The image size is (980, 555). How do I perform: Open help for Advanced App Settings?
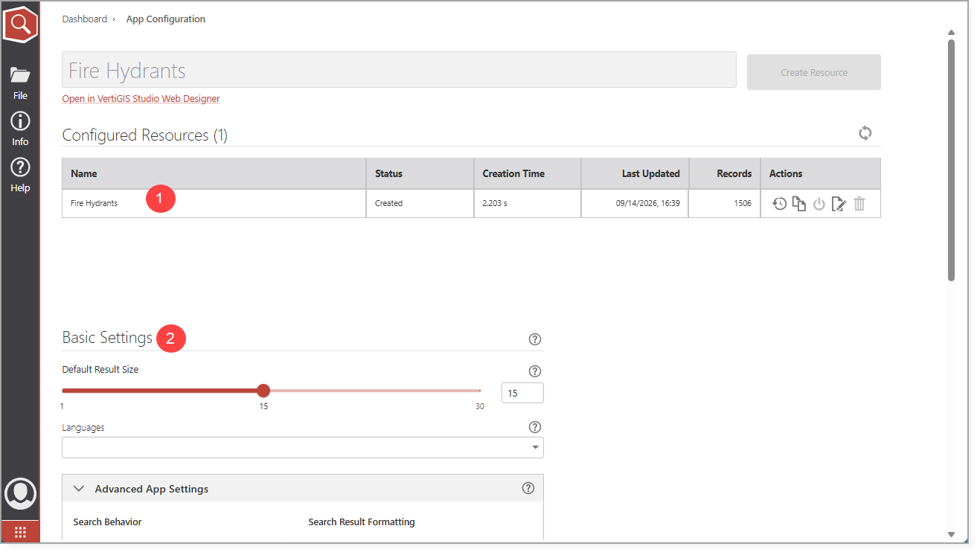[528, 488]
